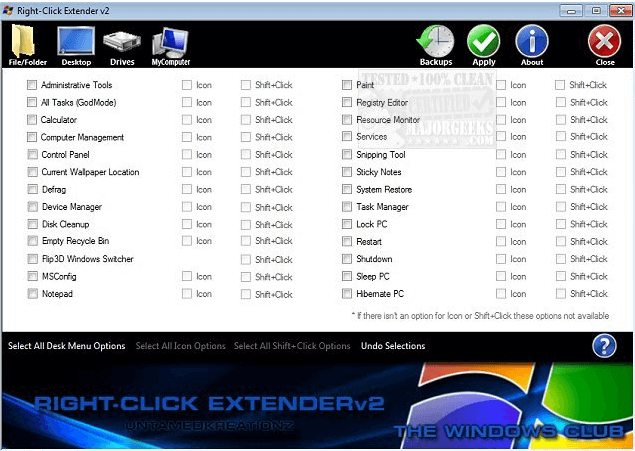
Task: Open the About info icon
Action: coord(532,45)
